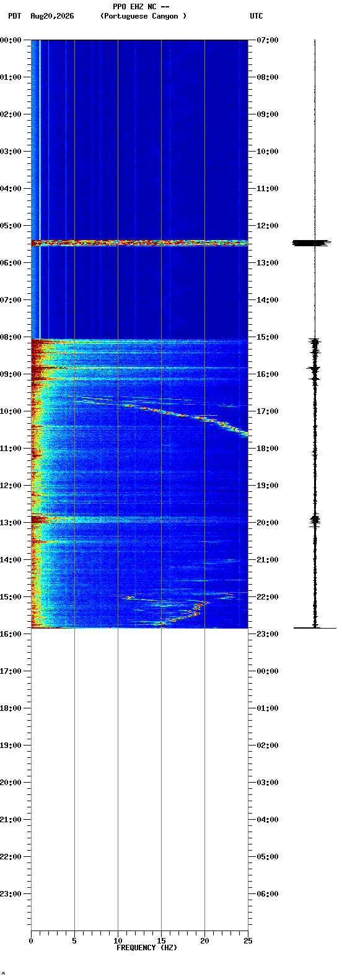Click the 'FREQUENCY (HZ)' axis label
The image size is (342, 980).
(x=147, y=948)
